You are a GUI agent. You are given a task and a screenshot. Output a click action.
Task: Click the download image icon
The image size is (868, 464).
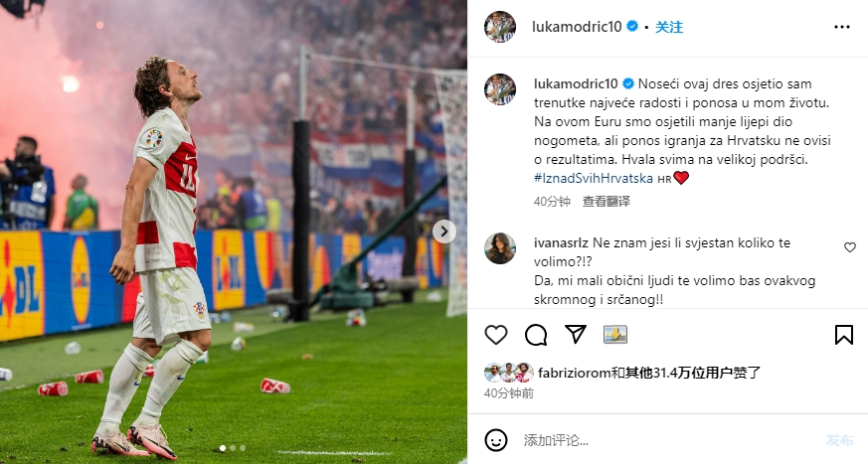click(615, 334)
